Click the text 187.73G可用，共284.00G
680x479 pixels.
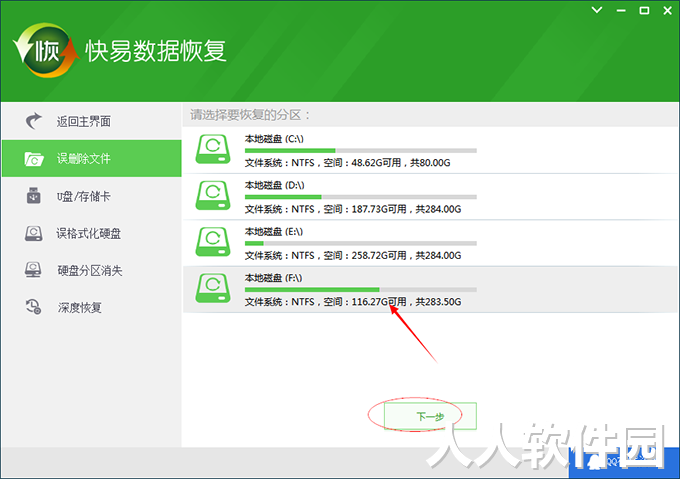(x=406, y=209)
